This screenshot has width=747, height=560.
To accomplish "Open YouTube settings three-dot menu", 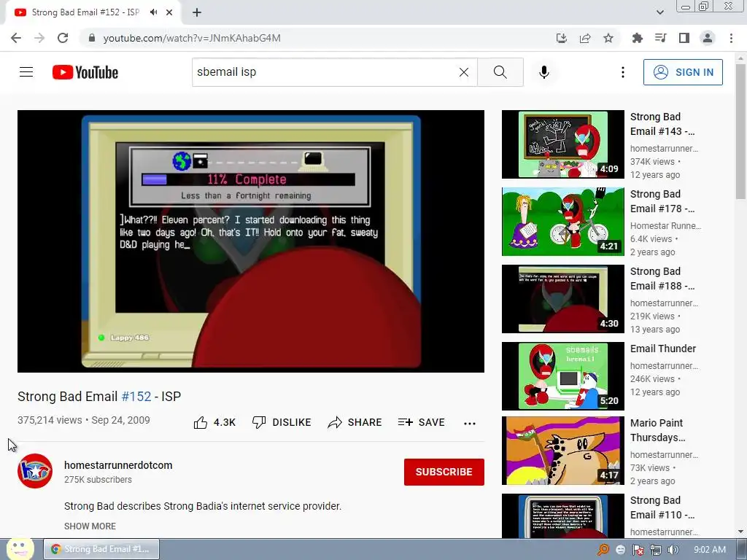I will [623, 72].
